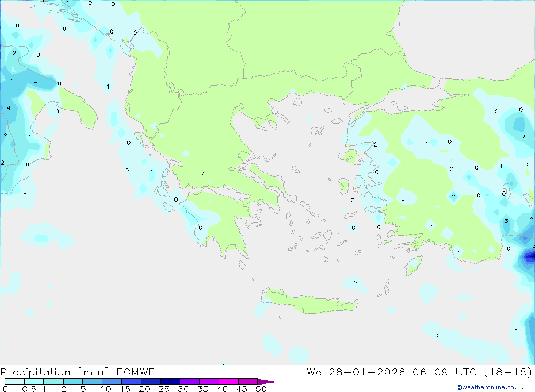Viewport: 535px width, 392px height.
Task: Click the '40' legend scale label
Action: click(223, 389)
